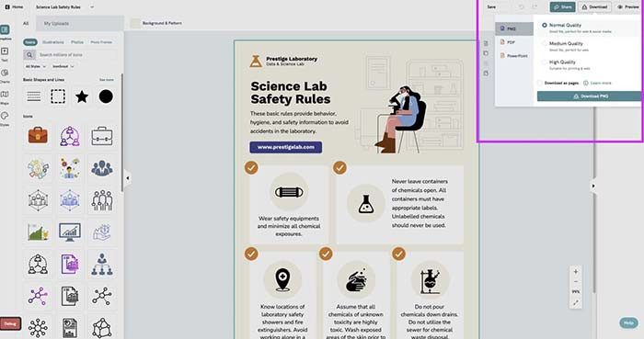This screenshot has height=339, width=644.
Task: Insert the green bar chart icon
Action: tap(38, 232)
